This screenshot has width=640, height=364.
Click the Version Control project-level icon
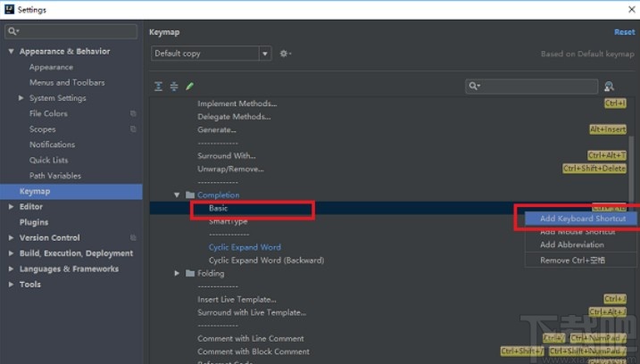coord(133,237)
